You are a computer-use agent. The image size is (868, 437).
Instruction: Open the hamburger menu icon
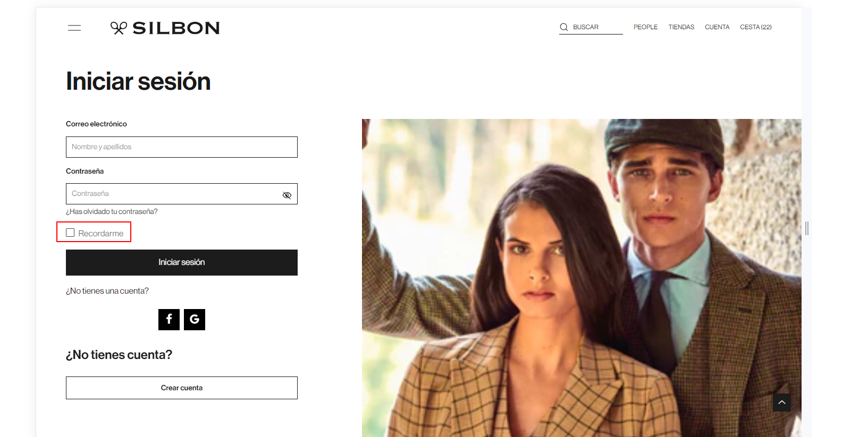[74, 28]
